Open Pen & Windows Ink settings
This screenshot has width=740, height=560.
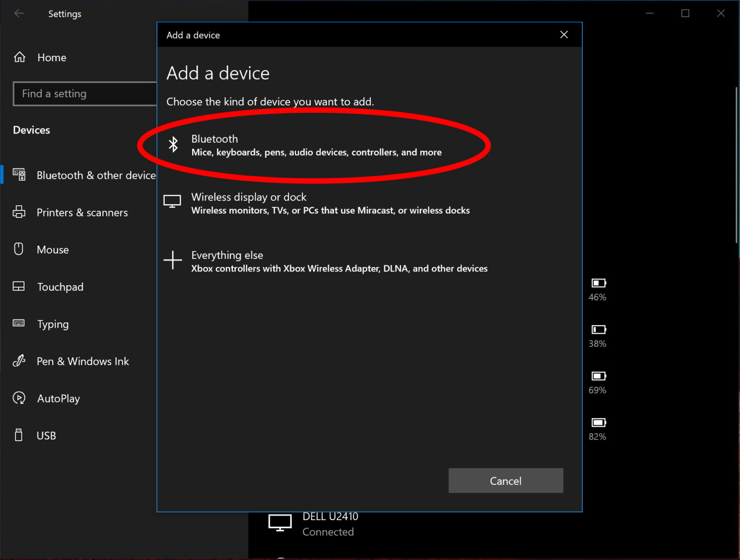click(x=83, y=361)
